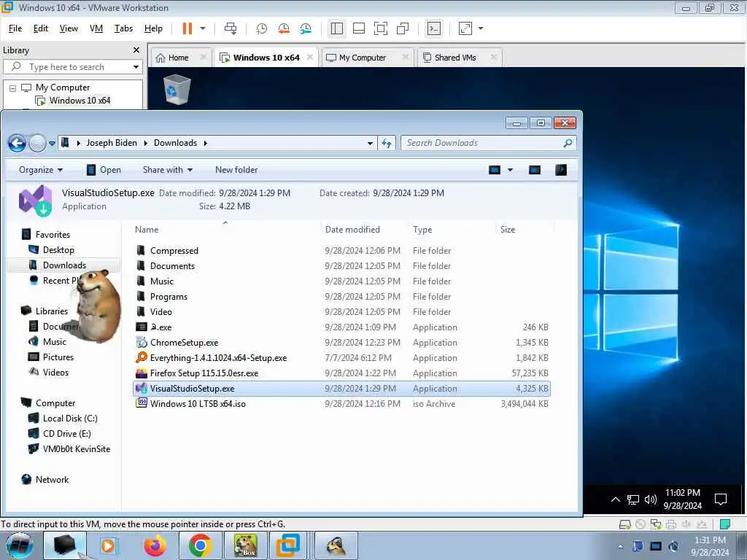Select Desktop under Favorites
This screenshot has height=560, width=747.
(x=58, y=250)
